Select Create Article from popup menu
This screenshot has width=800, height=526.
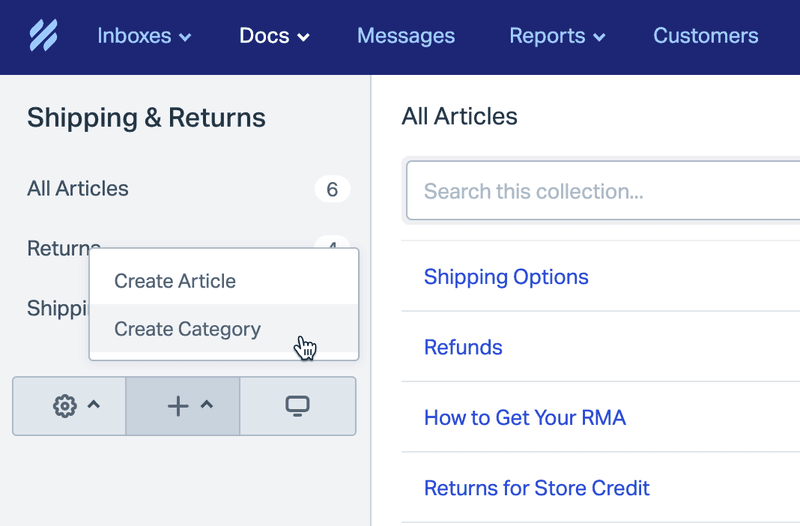pyautogui.click(x=175, y=281)
